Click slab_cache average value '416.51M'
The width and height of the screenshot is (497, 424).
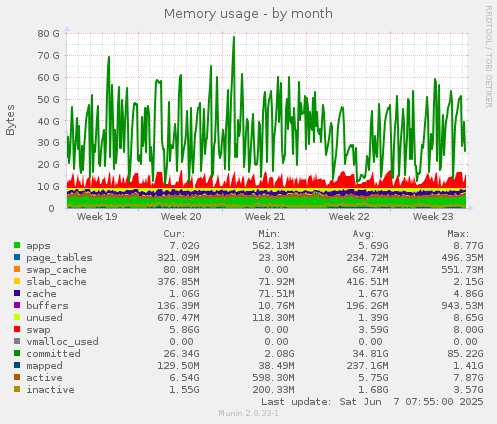pos(367,282)
